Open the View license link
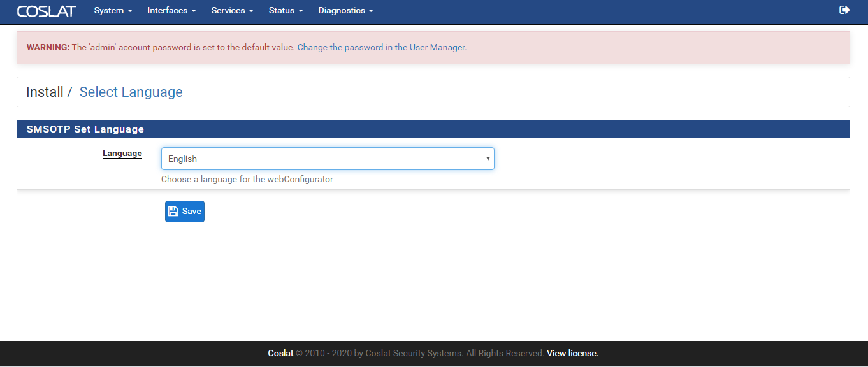The height and width of the screenshot is (367, 868). [x=572, y=353]
